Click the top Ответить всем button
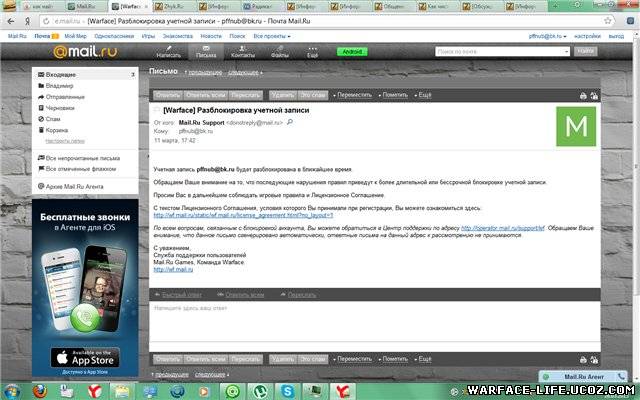Screen dimensions: 640x400 pyautogui.click(x=206, y=95)
